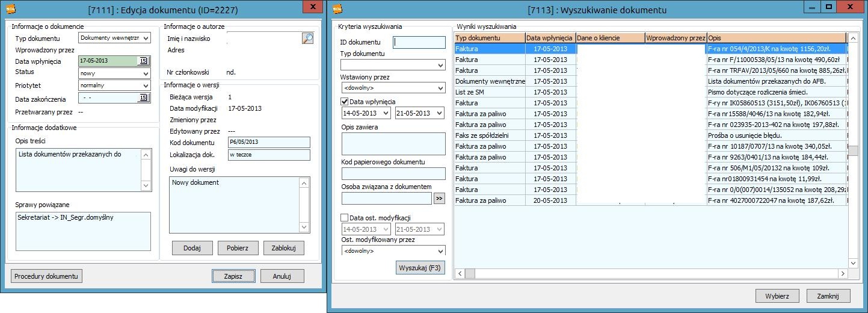Viewport: 868px width, 313px height.
Task: Enable the Data ost. modyfikacji checkbox
Action: click(x=345, y=217)
